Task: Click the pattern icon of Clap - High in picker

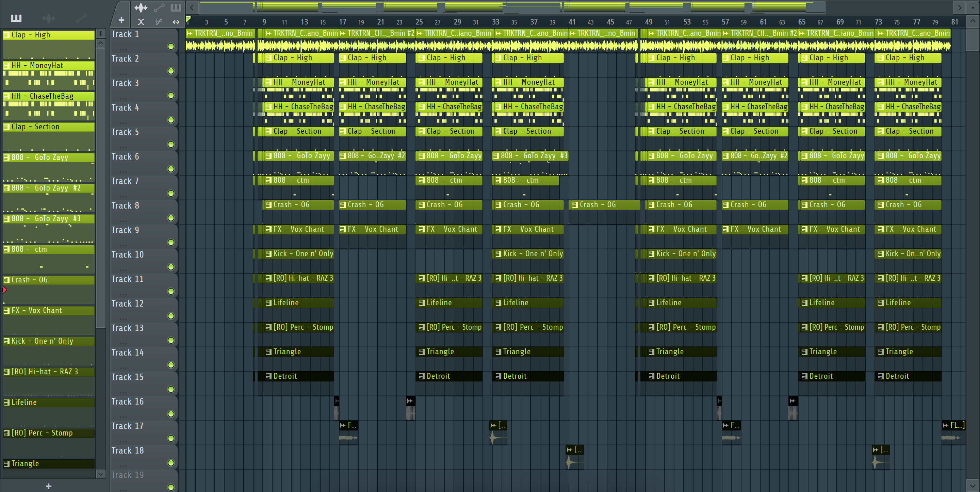Action: pyautogui.click(x=6, y=35)
